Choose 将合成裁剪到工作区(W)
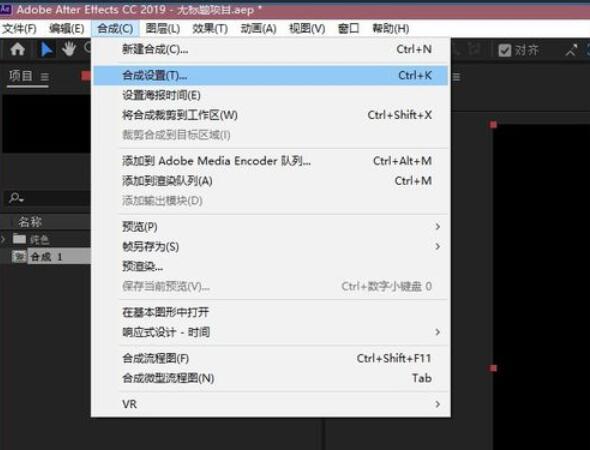Image resolution: width=590 pixels, height=450 pixels. tap(271, 115)
